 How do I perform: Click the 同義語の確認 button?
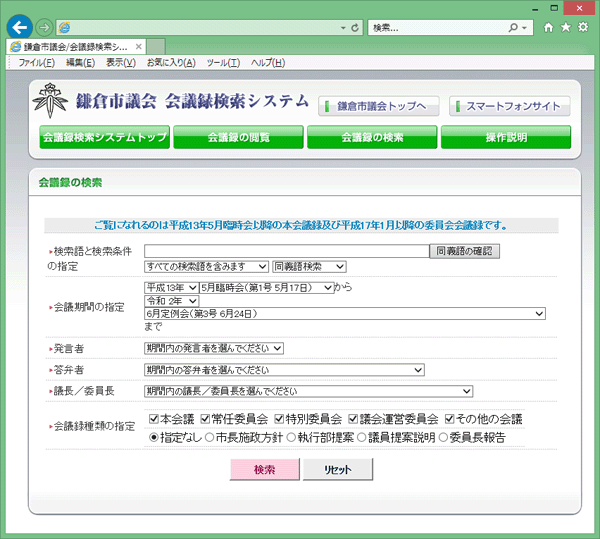(x=465, y=251)
